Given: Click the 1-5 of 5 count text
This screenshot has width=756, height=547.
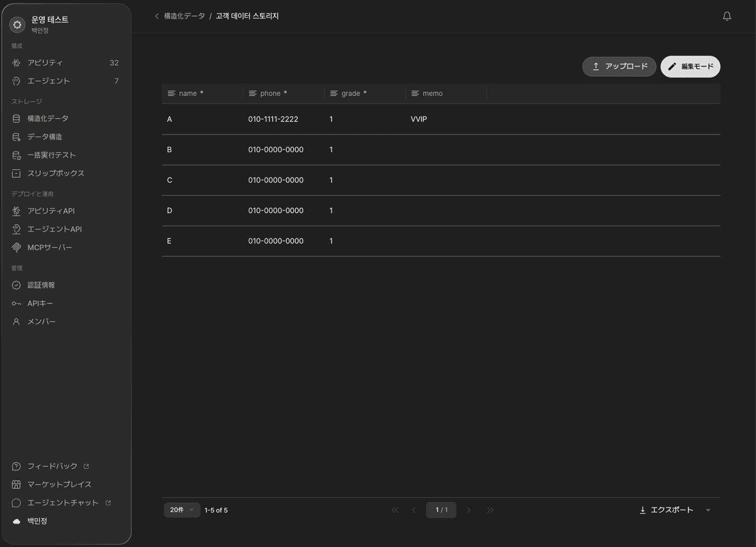Looking at the screenshot, I should (x=216, y=510).
